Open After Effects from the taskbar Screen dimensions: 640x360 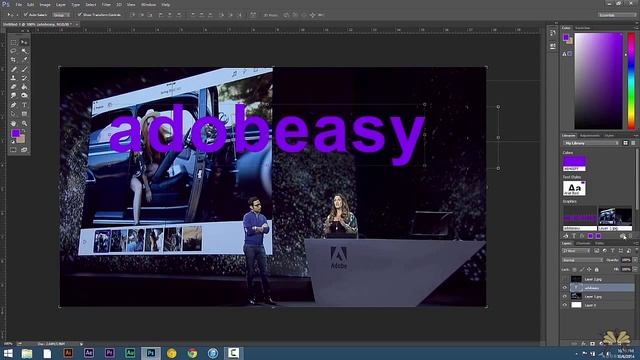coord(89,353)
